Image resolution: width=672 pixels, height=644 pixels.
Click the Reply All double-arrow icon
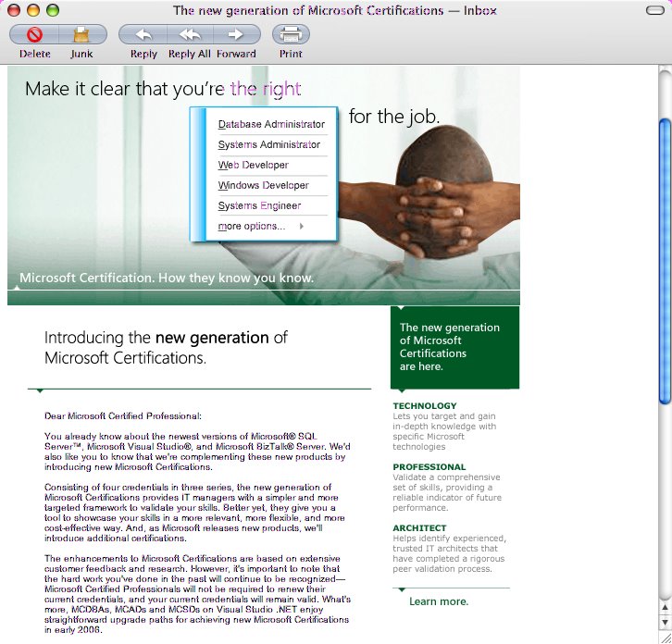pos(190,35)
